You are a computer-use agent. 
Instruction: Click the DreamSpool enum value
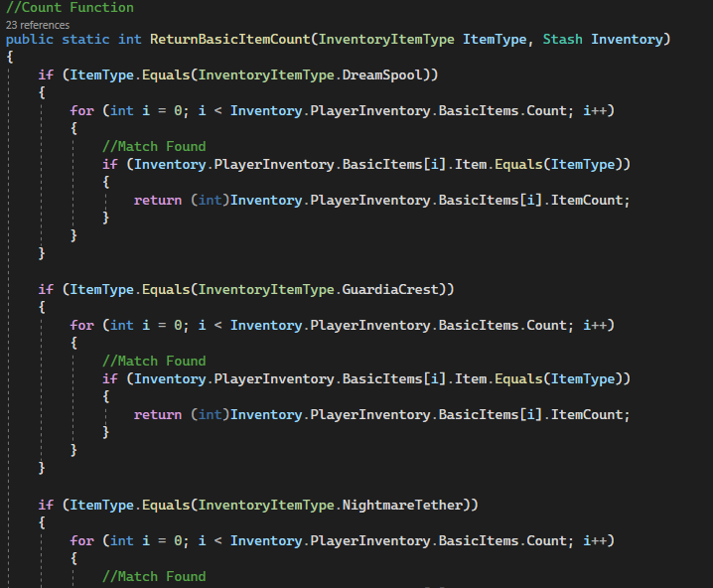[x=382, y=75]
